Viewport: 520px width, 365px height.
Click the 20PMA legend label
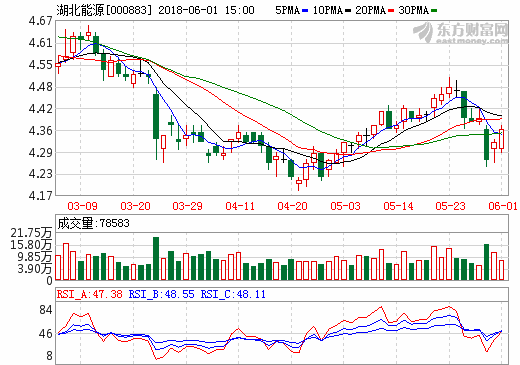(371, 11)
